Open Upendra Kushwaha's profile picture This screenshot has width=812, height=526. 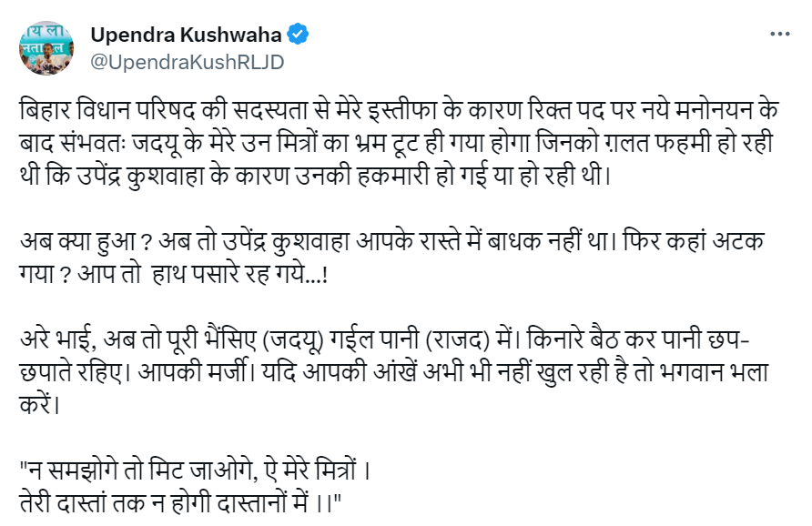tap(47, 46)
